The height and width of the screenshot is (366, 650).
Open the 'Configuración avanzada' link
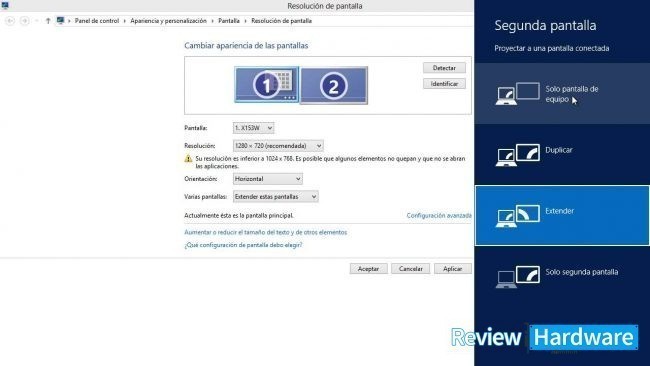(439, 216)
